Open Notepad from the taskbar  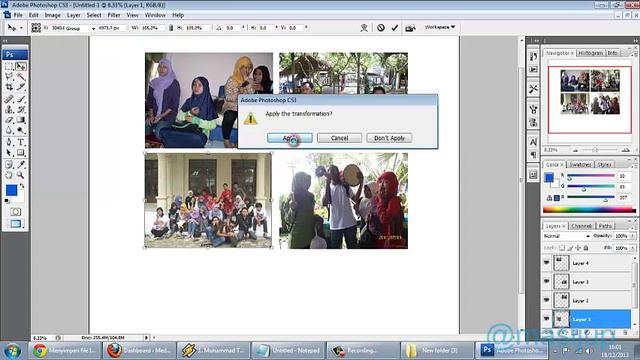click(x=288, y=350)
